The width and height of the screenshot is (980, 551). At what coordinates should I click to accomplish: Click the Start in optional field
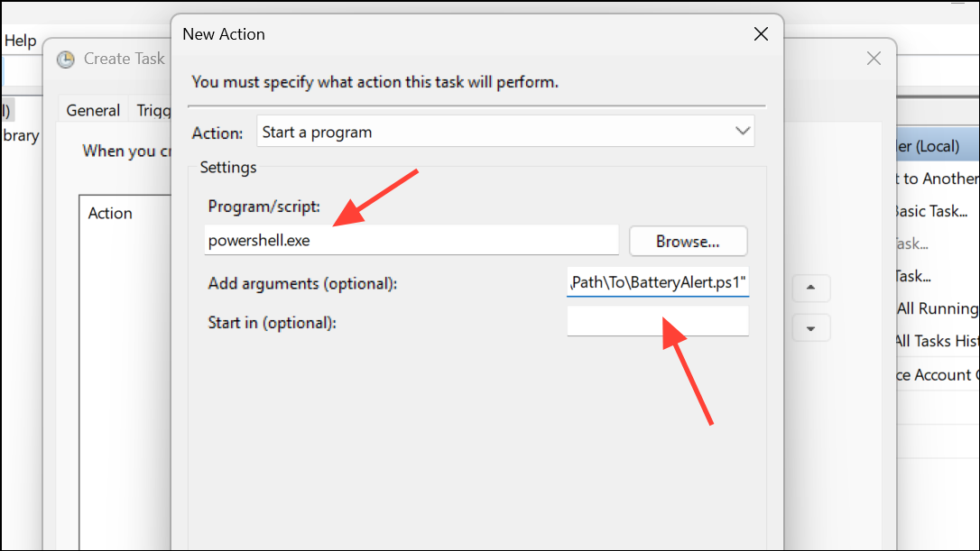[x=658, y=321]
